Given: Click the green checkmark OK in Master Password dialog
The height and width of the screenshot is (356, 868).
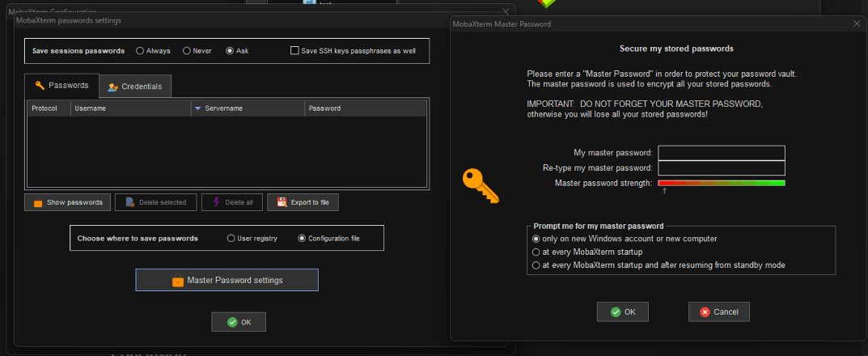Looking at the screenshot, I should click(623, 311).
